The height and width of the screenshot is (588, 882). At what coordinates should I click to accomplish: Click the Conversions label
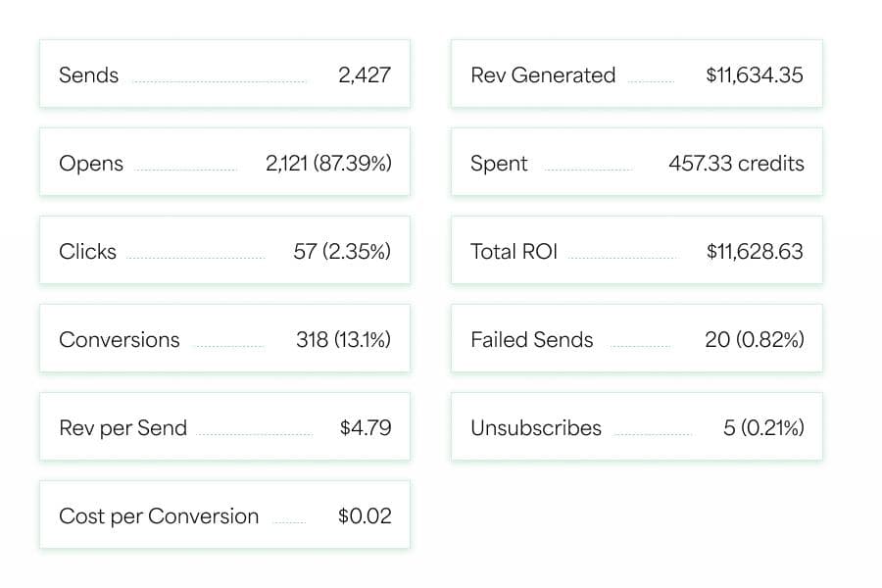(x=120, y=340)
